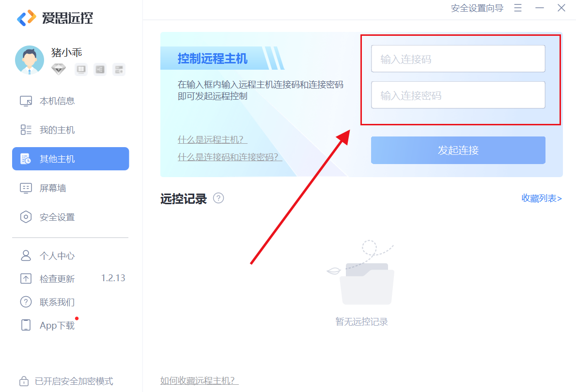Open the 什么是远程主机? link
576x392 pixels.
212,139
